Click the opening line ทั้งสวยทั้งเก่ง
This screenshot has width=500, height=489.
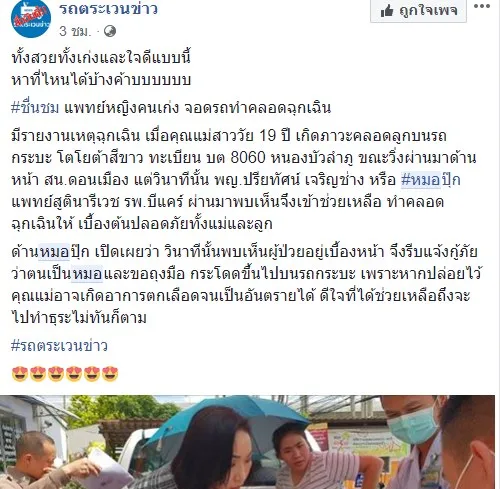pos(101,58)
